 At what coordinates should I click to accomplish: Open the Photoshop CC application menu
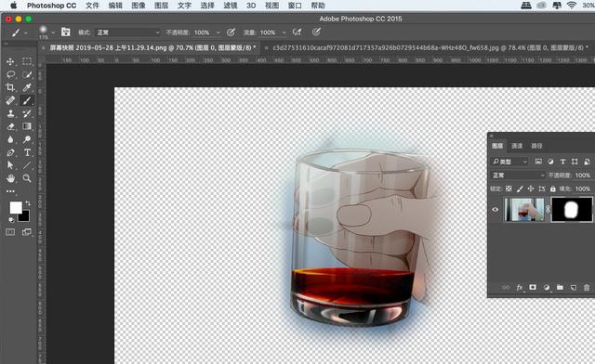(x=52, y=6)
